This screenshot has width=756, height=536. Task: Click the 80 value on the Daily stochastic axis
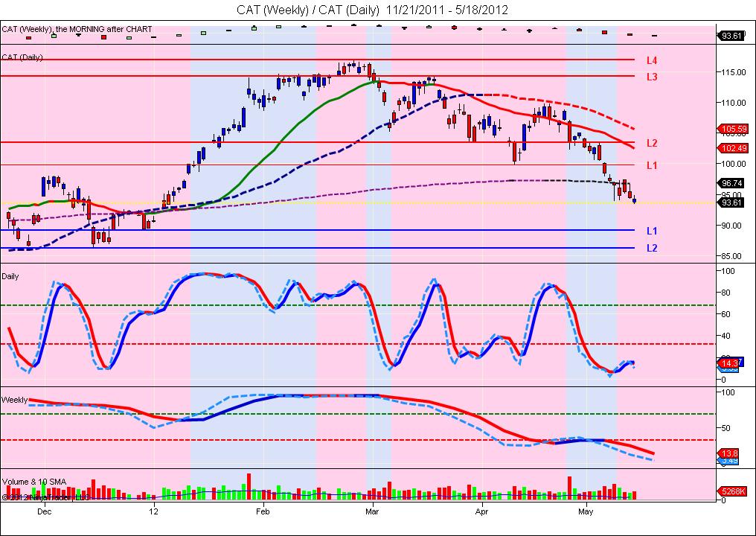725,293
